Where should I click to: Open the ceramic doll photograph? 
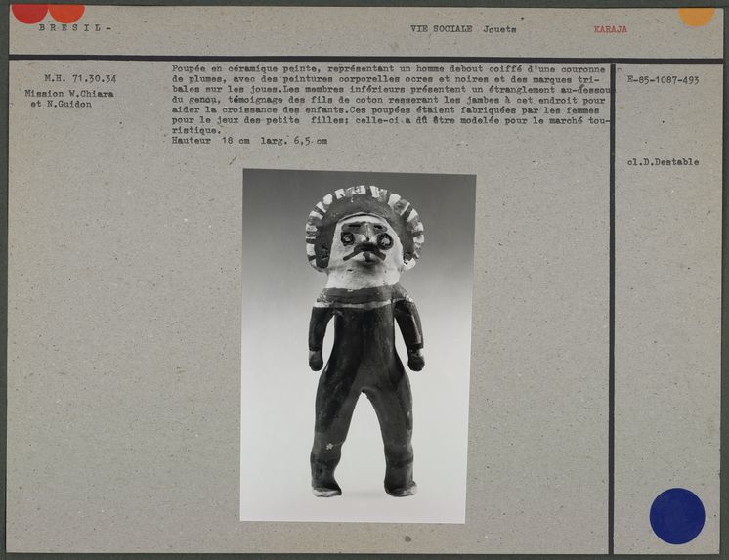click(358, 345)
